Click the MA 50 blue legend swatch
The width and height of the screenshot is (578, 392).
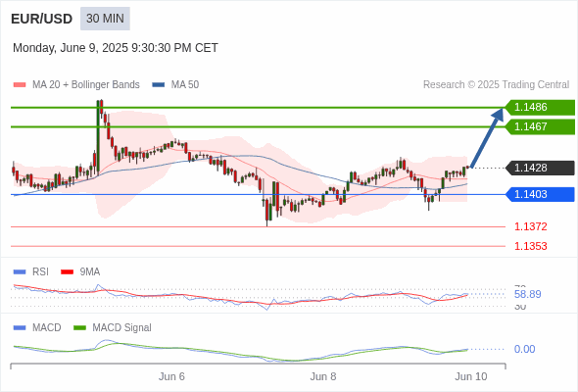159,85
